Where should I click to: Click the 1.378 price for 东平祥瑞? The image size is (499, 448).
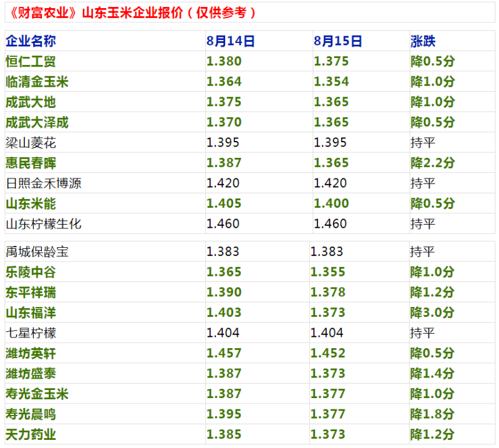[327, 293]
